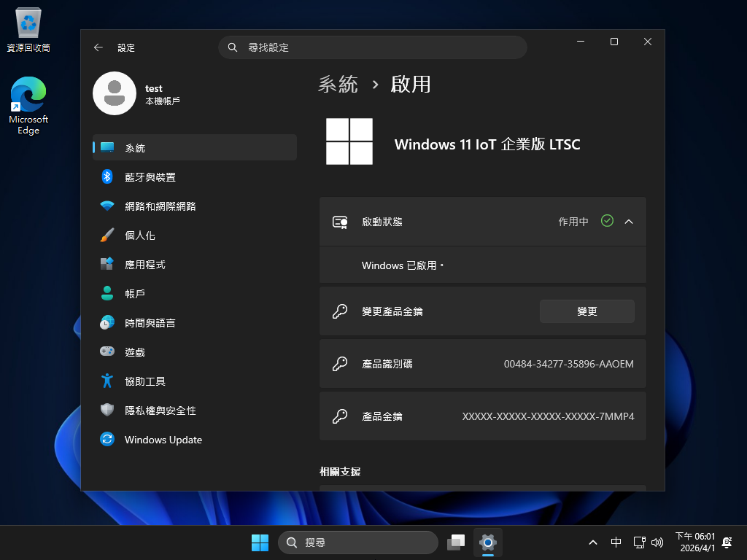Open Bluetooth and devices (藍牙與裝置)
The width and height of the screenshot is (747, 560).
tap(150, 177)
